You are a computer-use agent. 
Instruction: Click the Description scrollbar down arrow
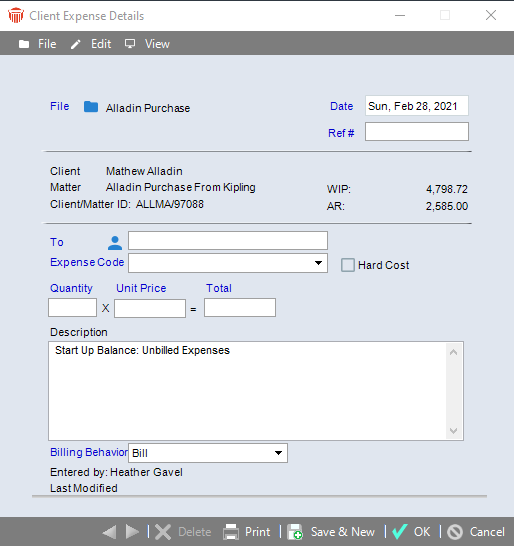pos(453,431)
